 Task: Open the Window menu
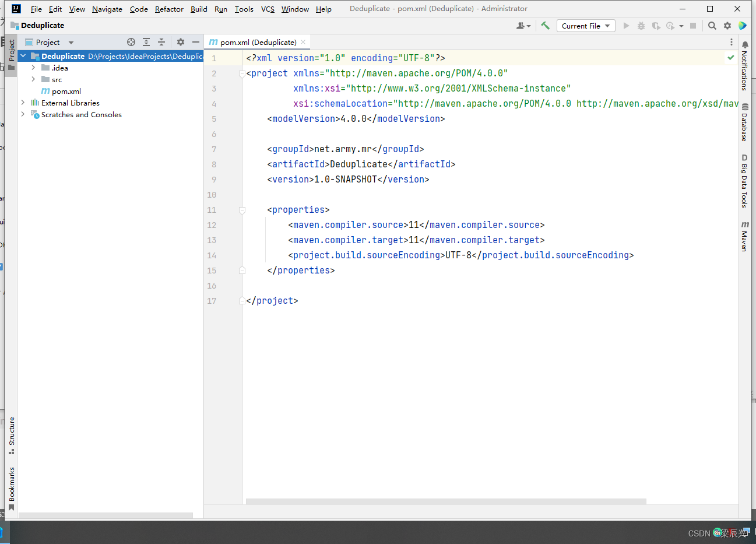pos(295,9)
